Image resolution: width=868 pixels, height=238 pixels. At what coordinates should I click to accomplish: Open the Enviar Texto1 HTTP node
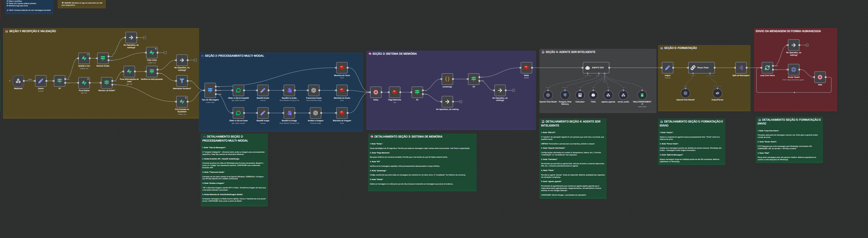tap(794, 70)
